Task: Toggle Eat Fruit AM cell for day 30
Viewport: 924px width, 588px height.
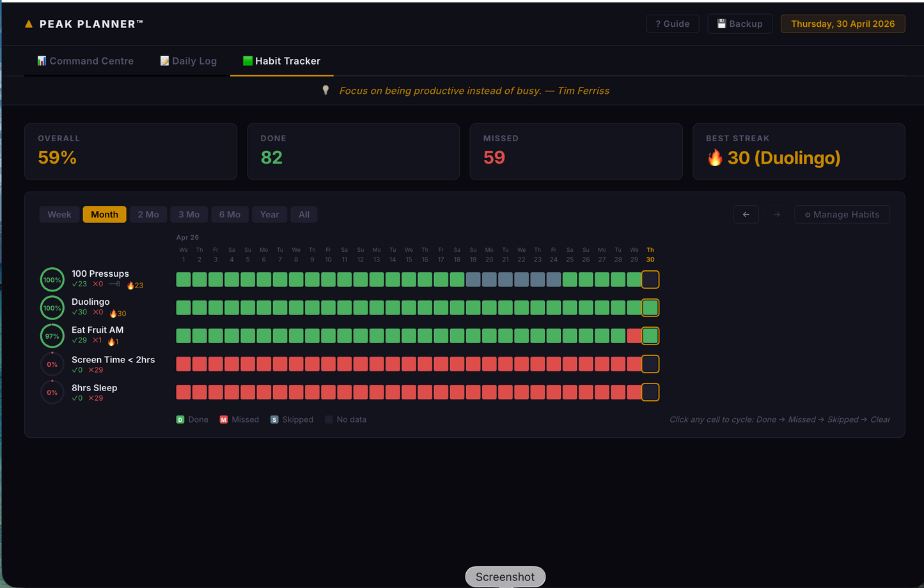Action: coord(650,336)
